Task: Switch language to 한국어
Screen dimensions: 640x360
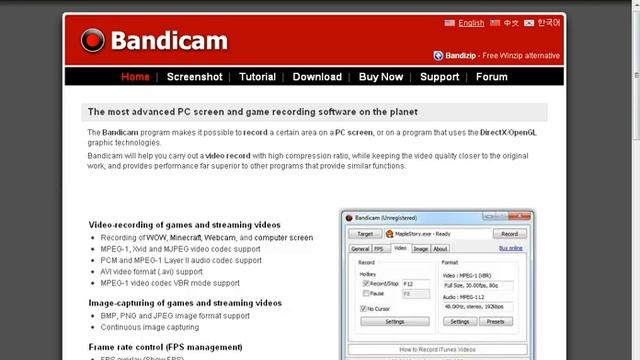Action: [549, 22]
